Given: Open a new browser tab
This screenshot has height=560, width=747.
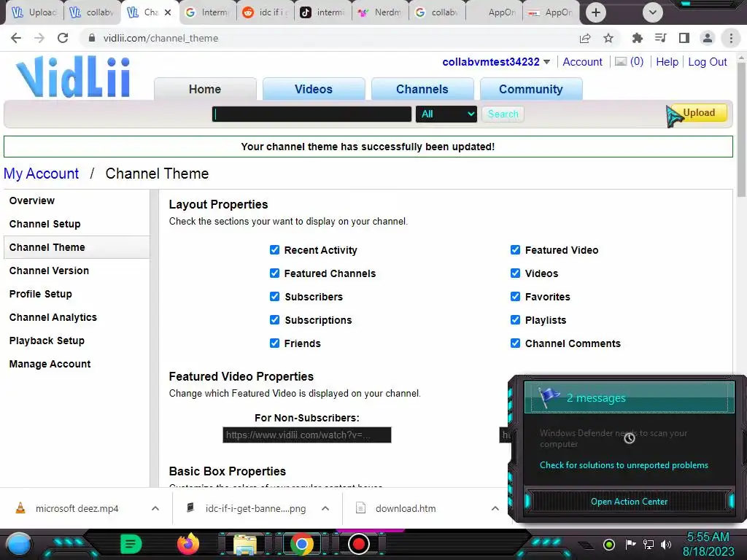Looking at the screenshot, I should pyautogui.click(x=595, y=12).
